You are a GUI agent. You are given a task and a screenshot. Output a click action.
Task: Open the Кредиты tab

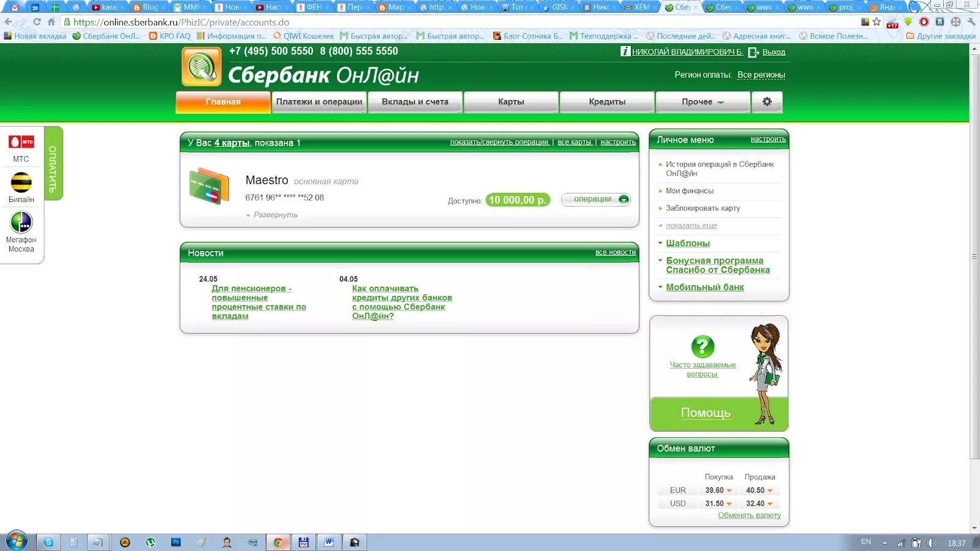tap(607, 102)
